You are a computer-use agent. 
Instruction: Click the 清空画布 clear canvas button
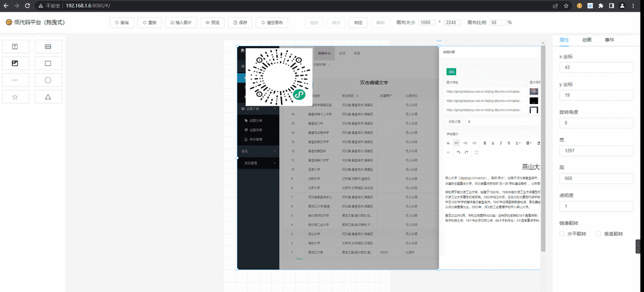coord(271,23)
